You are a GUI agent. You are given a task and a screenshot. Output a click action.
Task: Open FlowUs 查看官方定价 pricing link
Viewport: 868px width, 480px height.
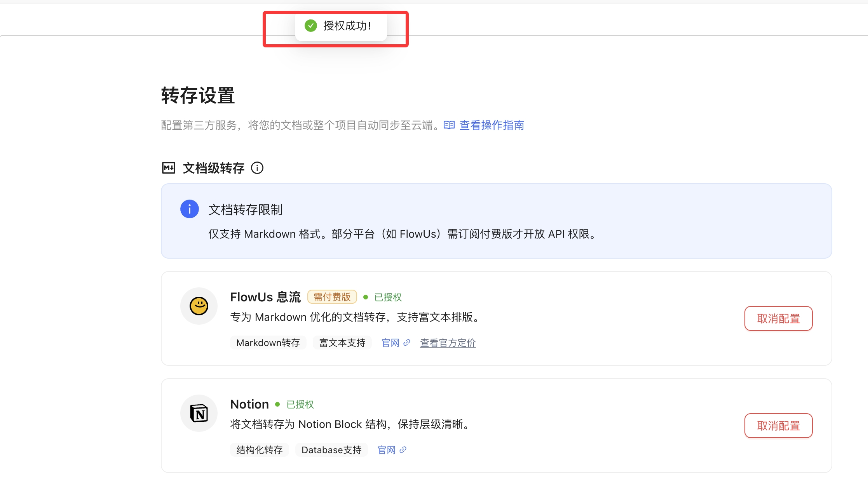448,343
